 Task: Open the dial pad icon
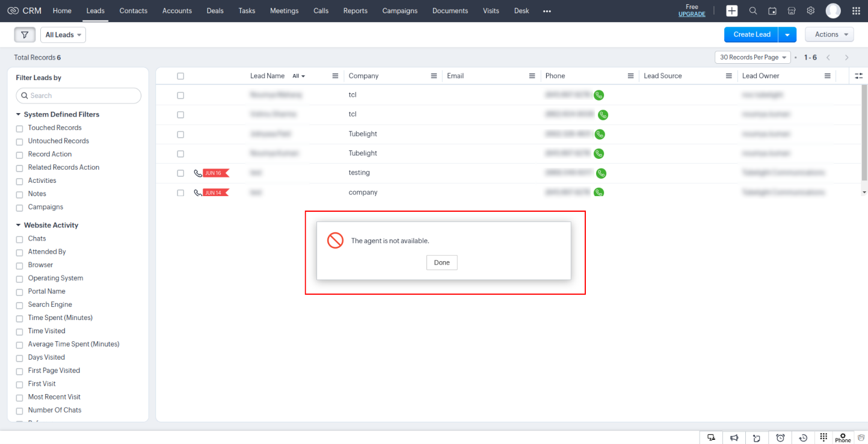(x=824, y=437)
